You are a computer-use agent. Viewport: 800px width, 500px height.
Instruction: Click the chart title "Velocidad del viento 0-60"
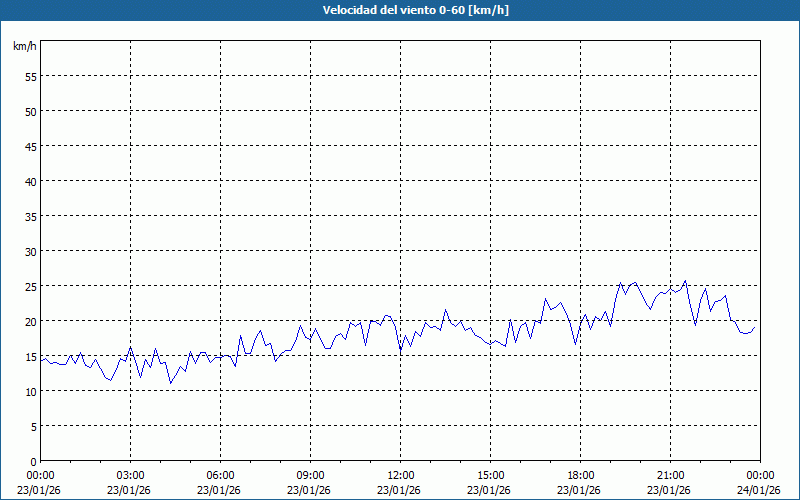400,10
